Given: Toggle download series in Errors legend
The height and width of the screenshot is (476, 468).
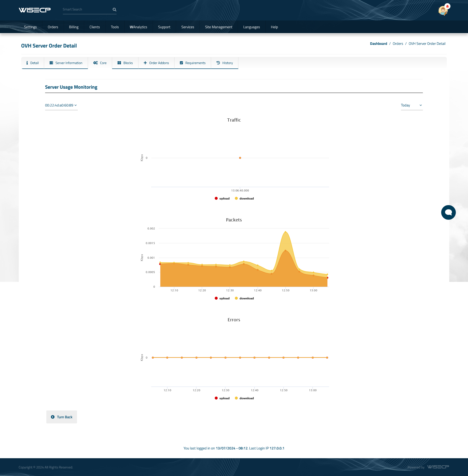Looking at the screenshot, I should coord(244,398).
